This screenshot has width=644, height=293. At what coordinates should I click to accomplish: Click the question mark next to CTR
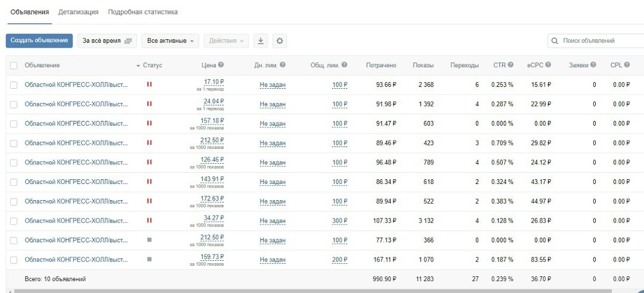[x=510, y=65]
